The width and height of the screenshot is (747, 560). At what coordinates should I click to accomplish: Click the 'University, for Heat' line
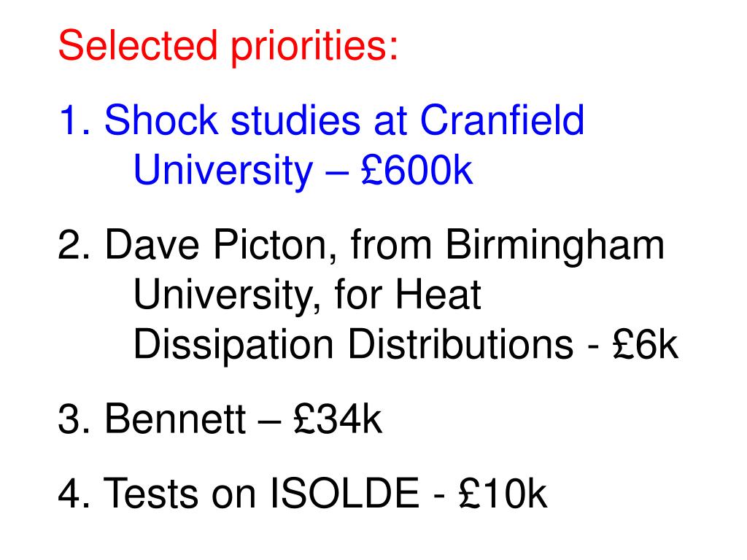tap(307, 296)
